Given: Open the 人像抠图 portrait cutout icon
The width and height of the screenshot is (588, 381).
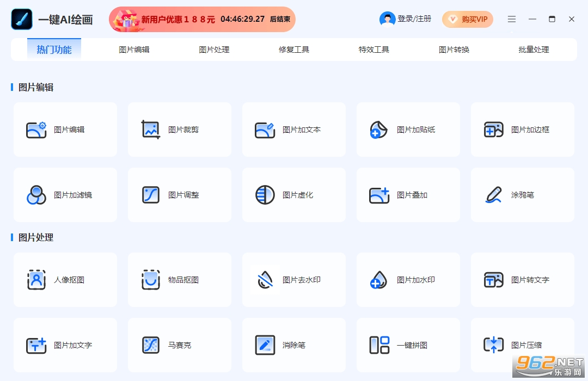Looking at the screenshot, I should click(x=36, y=280).
